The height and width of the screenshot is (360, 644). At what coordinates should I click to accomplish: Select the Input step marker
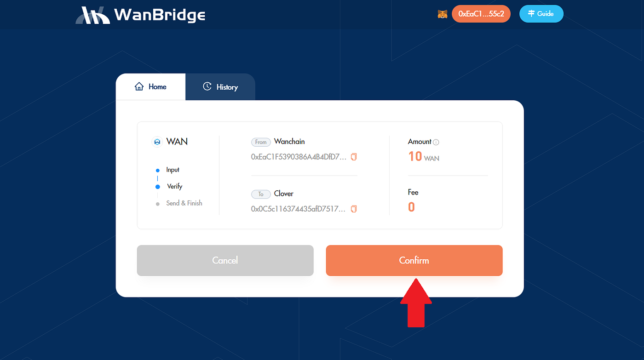click(x=158, y=170)
